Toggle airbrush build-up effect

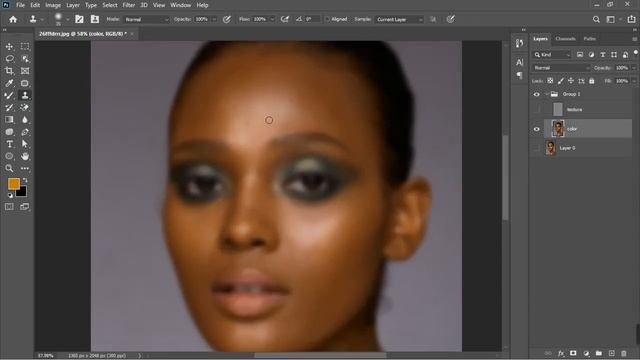[285, 19]
